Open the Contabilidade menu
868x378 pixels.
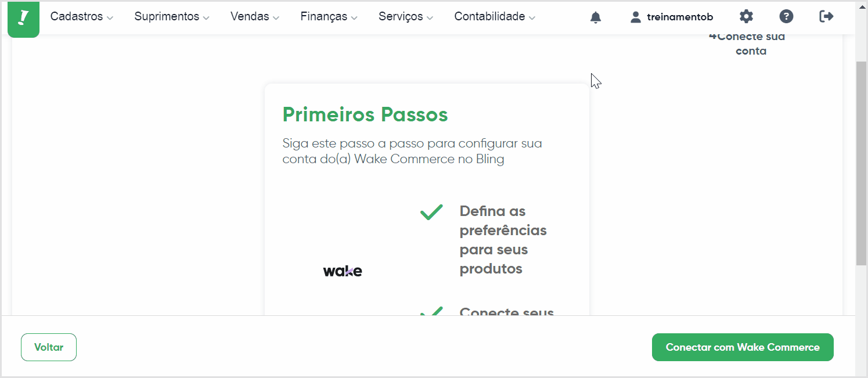coord(495,17)
